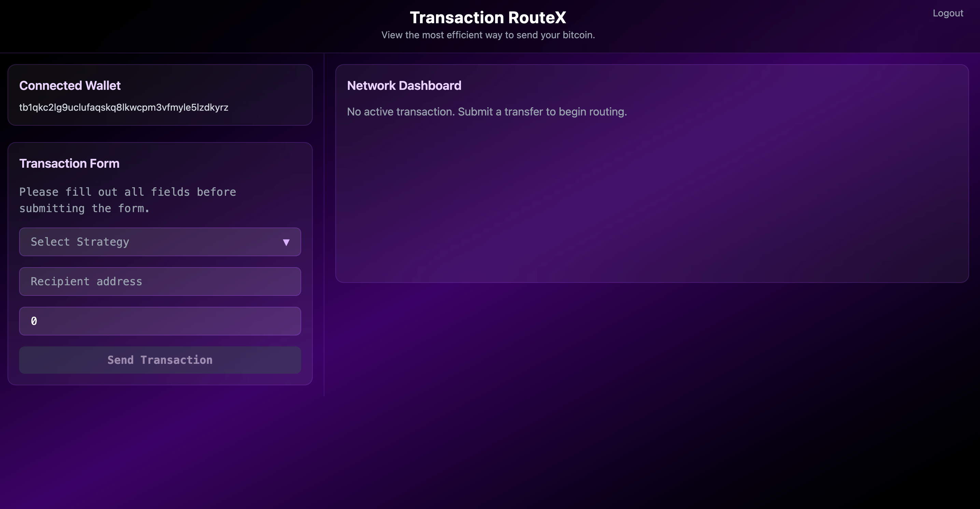Click the Transaction Form heading
This screenshot has height=509, width=980.
(x=69, y=164)
